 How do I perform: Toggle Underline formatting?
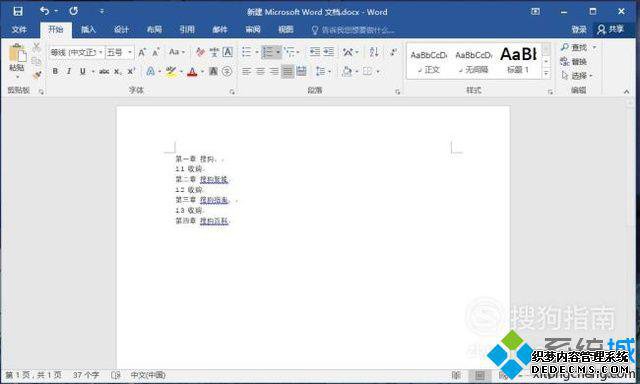pos(82,71)
